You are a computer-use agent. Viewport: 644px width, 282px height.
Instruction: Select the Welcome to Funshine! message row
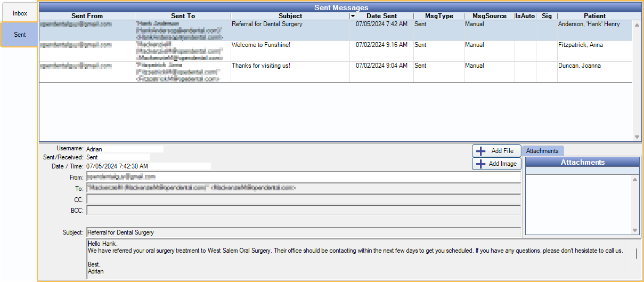(x=260, y=45)
